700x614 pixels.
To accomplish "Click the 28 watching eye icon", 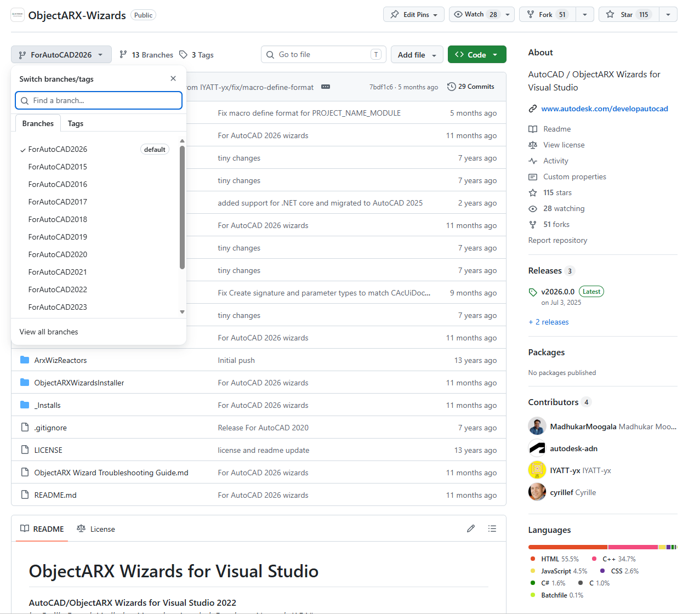I will pos(533,208).
